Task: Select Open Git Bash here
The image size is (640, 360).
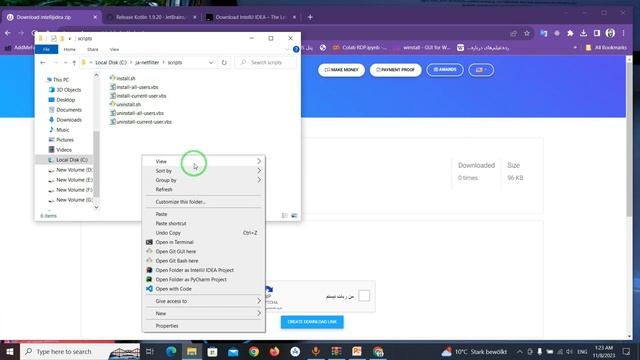Action: point(204,260)
